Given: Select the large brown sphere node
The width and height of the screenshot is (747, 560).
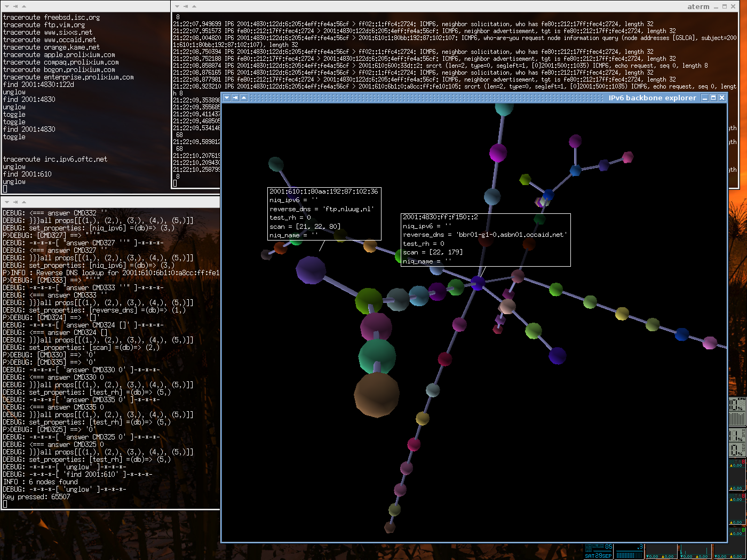Looking at the screenshot, I should [x=376, y=395].
